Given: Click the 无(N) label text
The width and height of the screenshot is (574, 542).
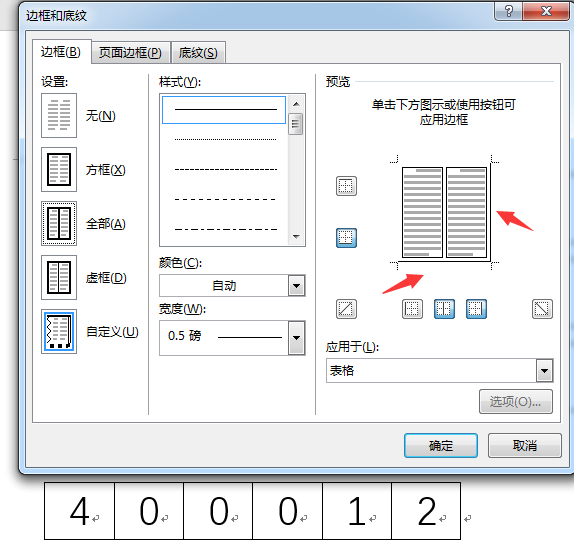Looking at the screenshot, I should [x=101, y=116].
